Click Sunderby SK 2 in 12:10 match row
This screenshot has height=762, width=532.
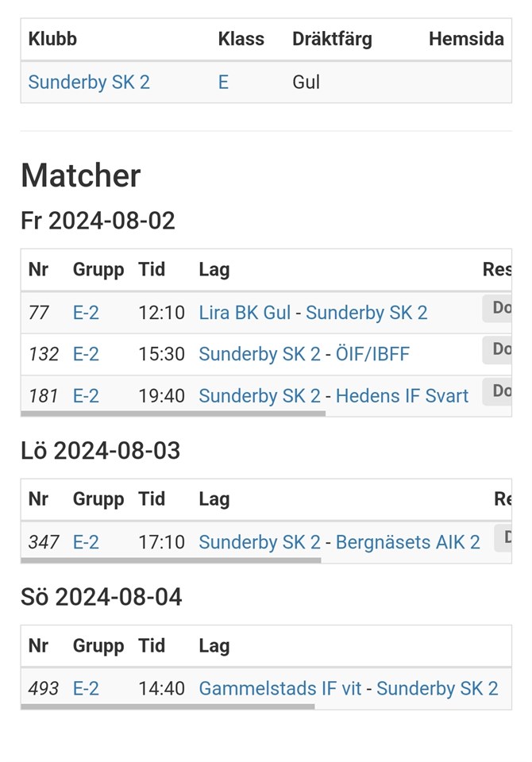(366, 313)
